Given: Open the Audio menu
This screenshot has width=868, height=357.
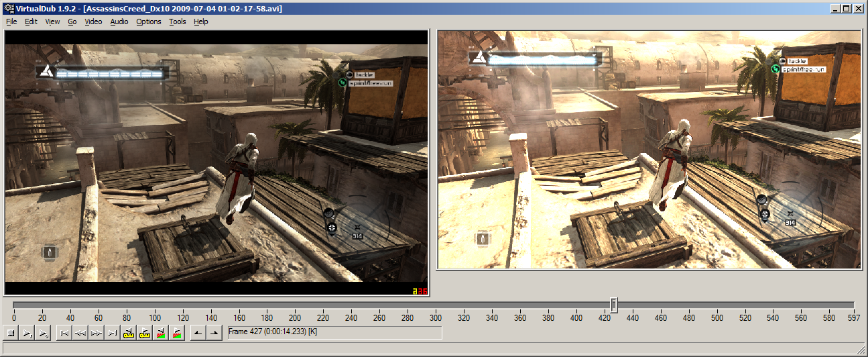Looking at the screenshot, I should (119, 21).
